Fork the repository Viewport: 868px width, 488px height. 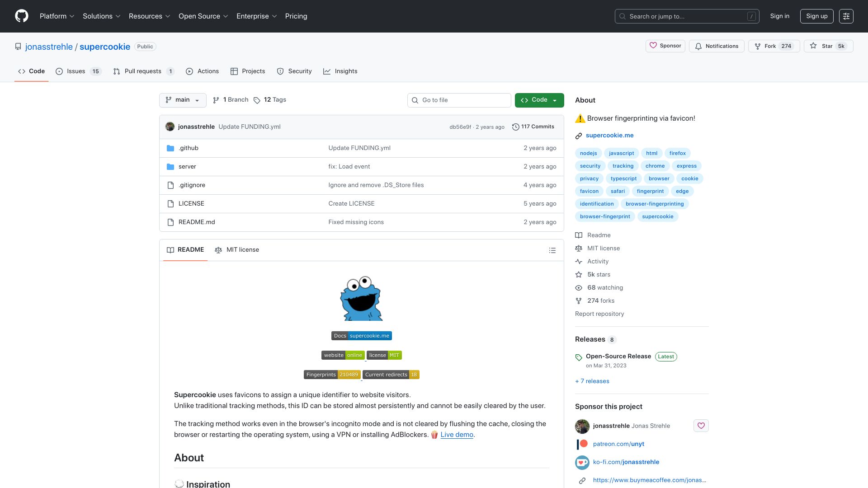774,46
